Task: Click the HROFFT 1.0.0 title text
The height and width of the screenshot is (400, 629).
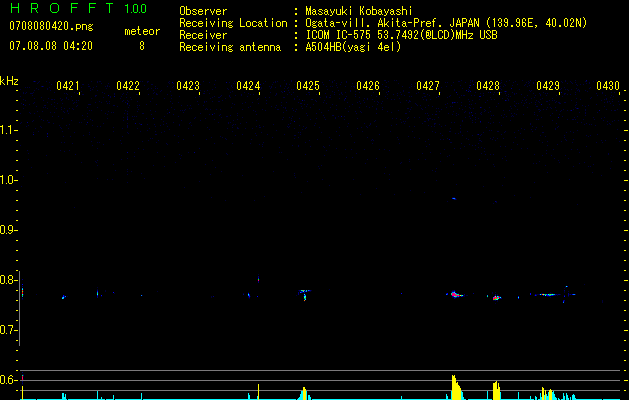Action: tap(79, 8)
